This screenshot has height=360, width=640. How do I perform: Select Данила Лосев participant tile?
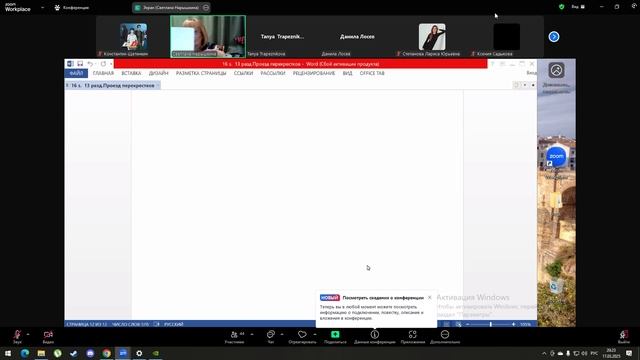(357, 36)
